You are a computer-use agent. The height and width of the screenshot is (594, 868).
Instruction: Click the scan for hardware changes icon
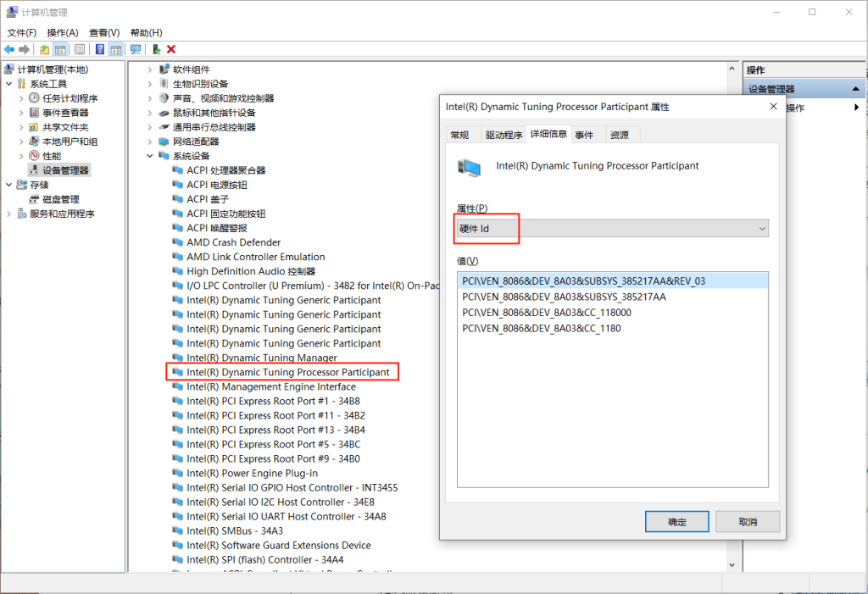(x=135, y=49)
